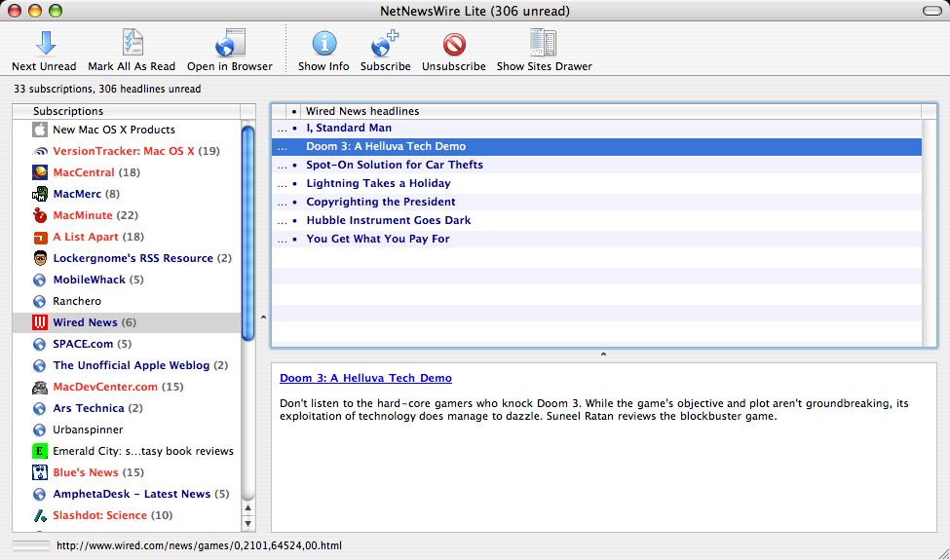Select the Ars Technica subscription

(89, 408)
